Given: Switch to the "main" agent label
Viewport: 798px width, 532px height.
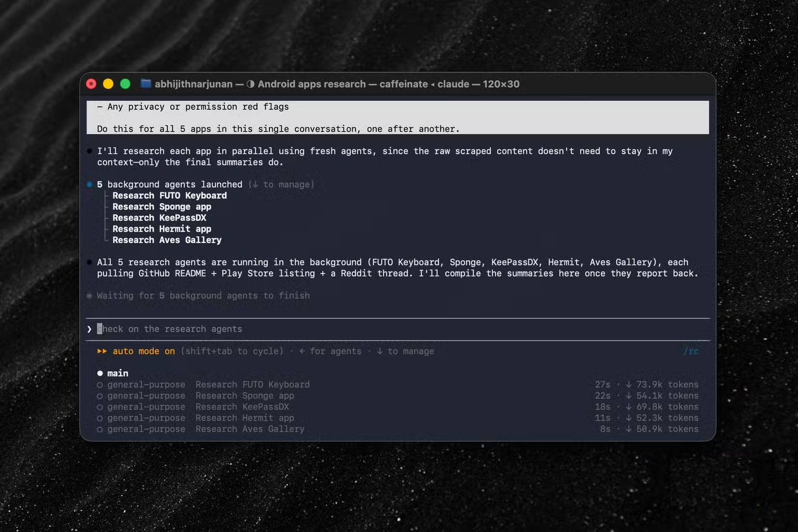Looking at the screenshot, I should click(x=118, y=373).
